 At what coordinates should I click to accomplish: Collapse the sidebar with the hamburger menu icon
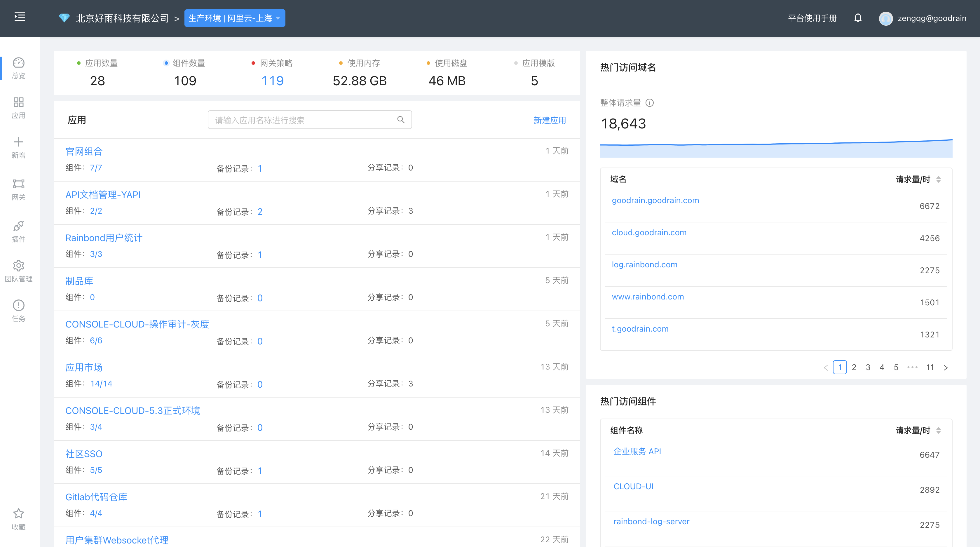pos(20,17)
